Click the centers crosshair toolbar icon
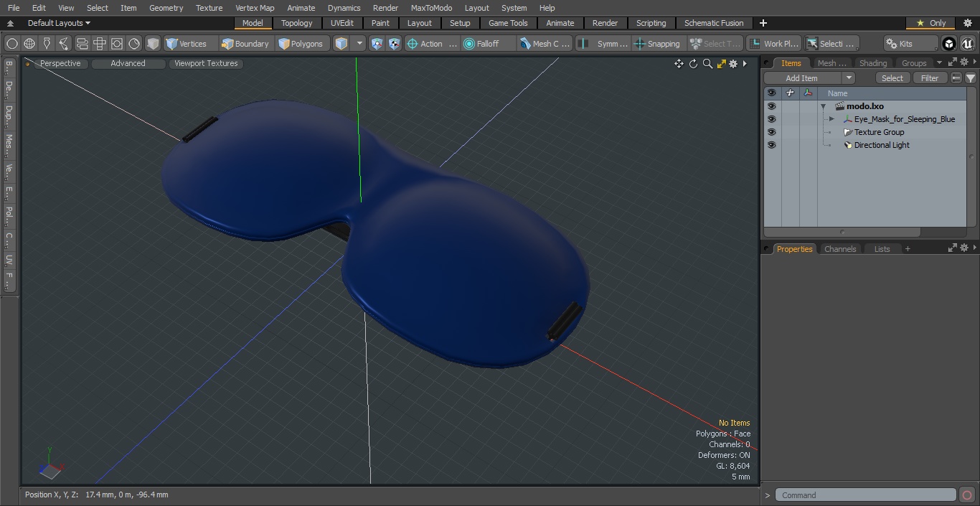This screenshot has width=980, height=506. pos(100,44)
